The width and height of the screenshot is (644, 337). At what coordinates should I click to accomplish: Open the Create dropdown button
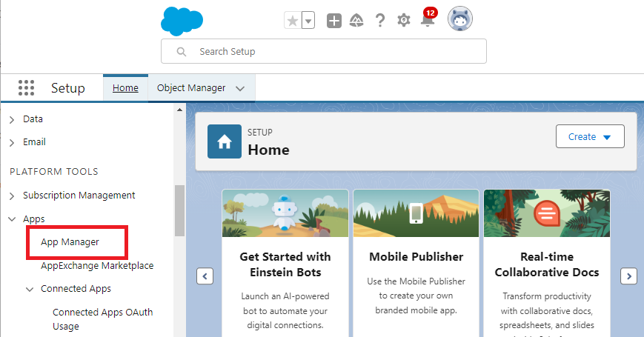[x=590, y=137]
